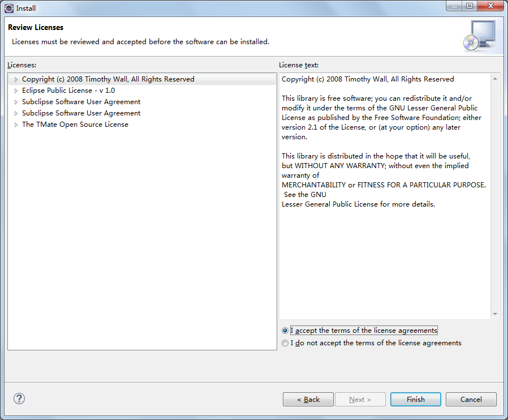
Task: Expand the first Subclipse Software User Agreement
Action: click(x=16, y=102)
